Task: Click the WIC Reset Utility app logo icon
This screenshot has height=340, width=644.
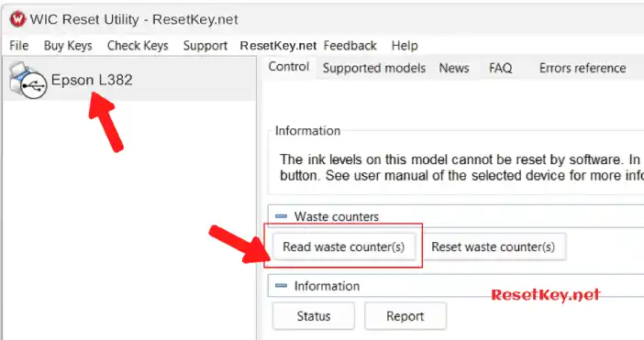Action: 17,19
